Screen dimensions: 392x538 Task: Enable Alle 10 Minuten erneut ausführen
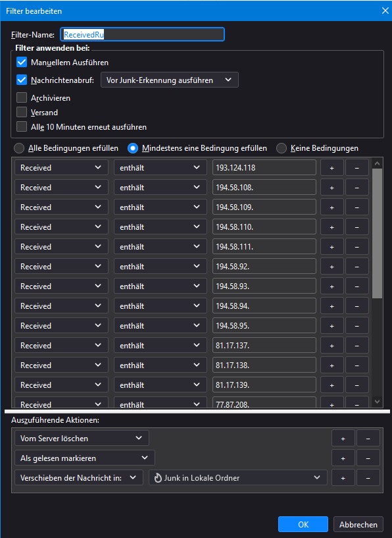click(x=22, y=126)
